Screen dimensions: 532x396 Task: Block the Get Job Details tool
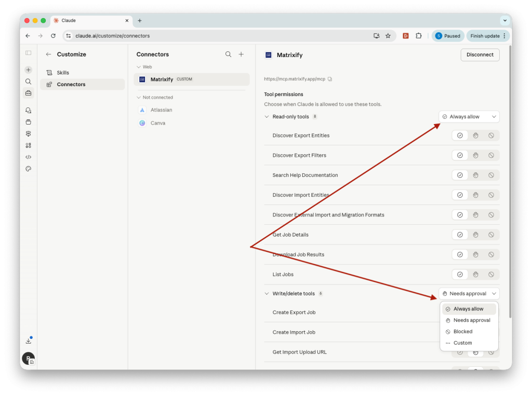[x=491, y=235]
